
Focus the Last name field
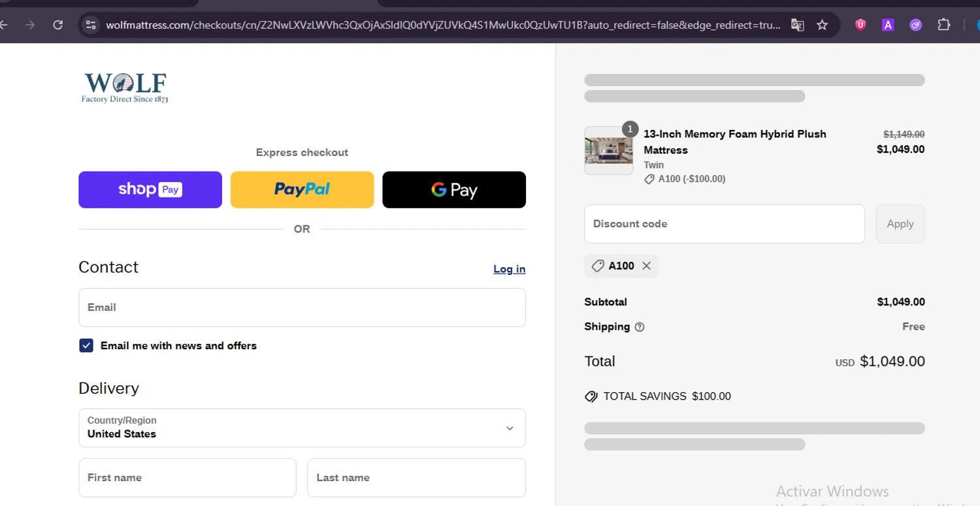(417, 478)
